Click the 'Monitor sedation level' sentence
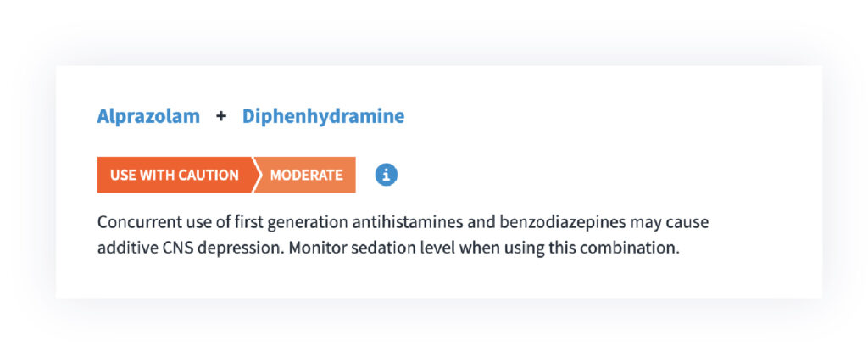This screenshot has width=868, height=346. 484,248
